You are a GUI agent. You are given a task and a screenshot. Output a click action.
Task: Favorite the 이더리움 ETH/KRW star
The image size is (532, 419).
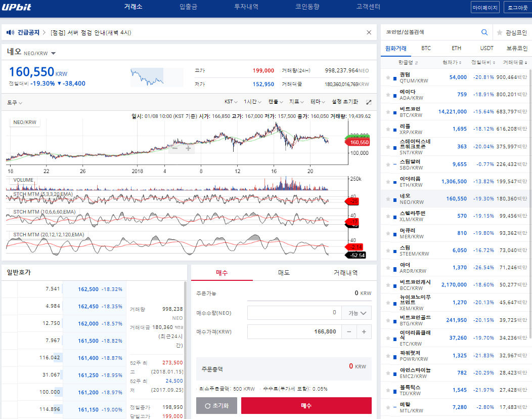[388, 182]
